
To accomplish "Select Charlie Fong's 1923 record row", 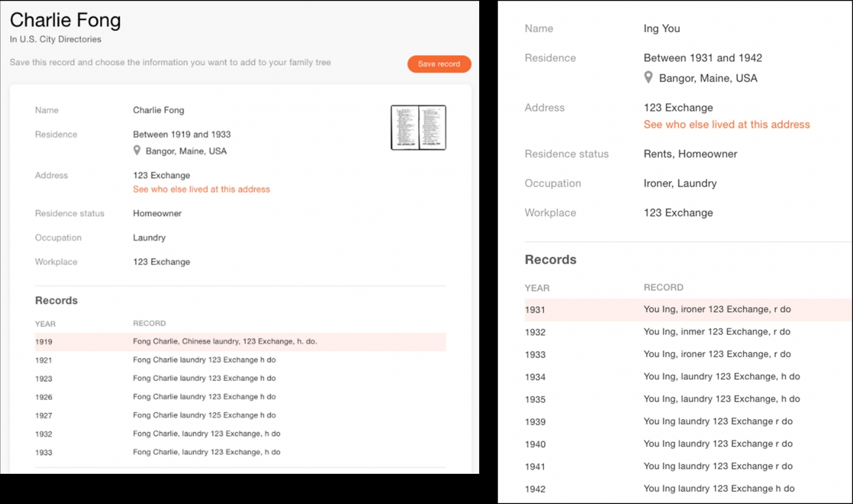I will tap(240, 378).
